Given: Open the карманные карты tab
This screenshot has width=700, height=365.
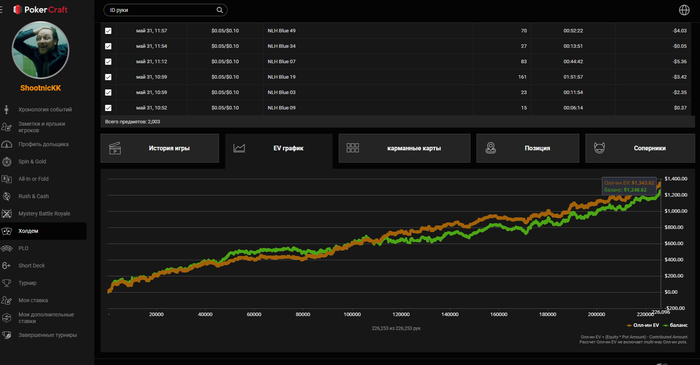Looking at the screenshot, I should 404,148.
